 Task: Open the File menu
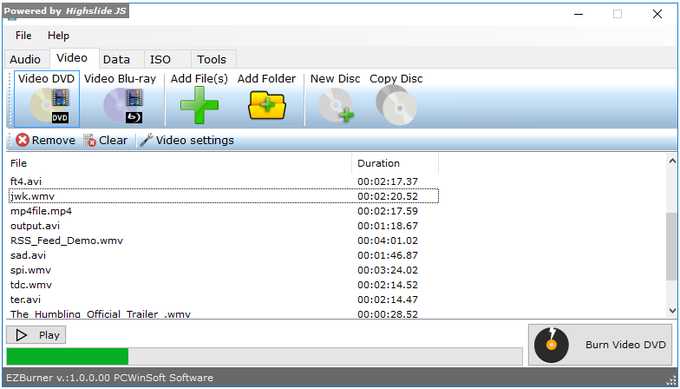(23, 36)
